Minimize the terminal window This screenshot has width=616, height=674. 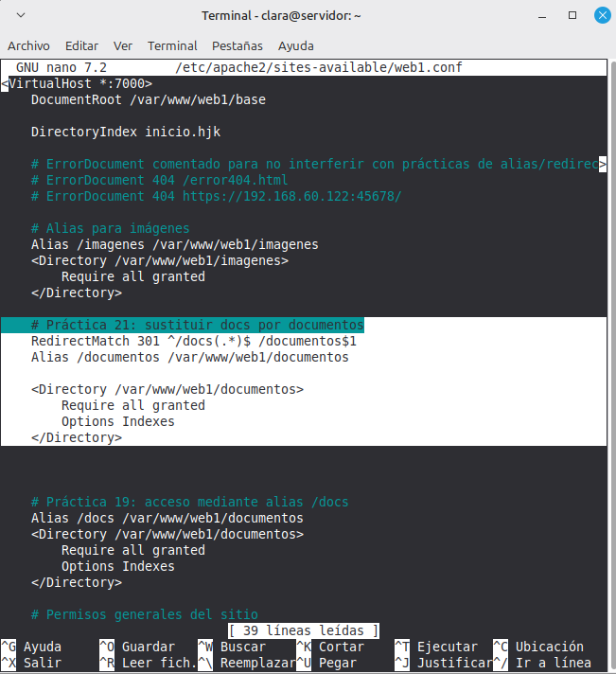(x=541, y=16)
